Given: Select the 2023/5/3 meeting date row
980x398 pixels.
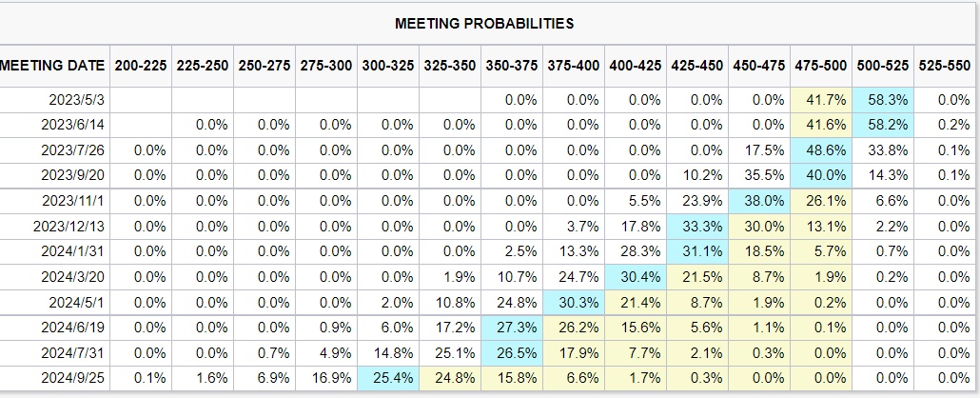Looking at the screenshot, I should pyautogui.click(x=78, y=100).
